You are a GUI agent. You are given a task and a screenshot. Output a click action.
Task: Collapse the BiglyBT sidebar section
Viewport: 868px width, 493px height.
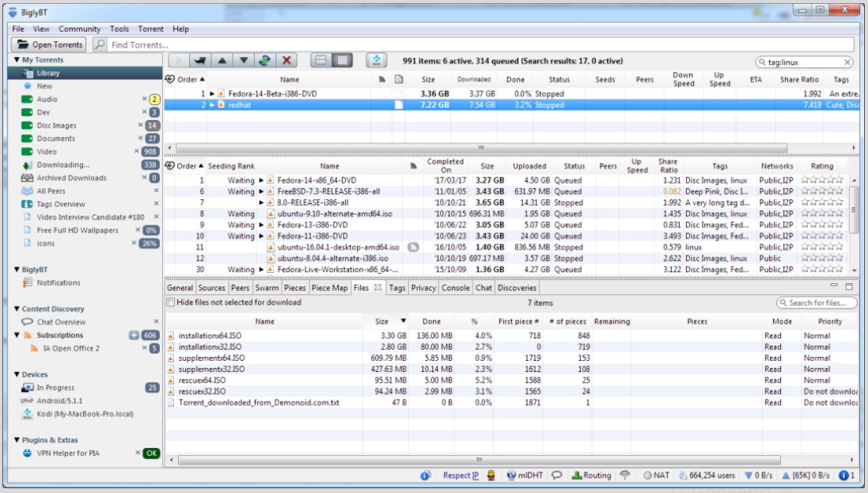tap(17, 269)
